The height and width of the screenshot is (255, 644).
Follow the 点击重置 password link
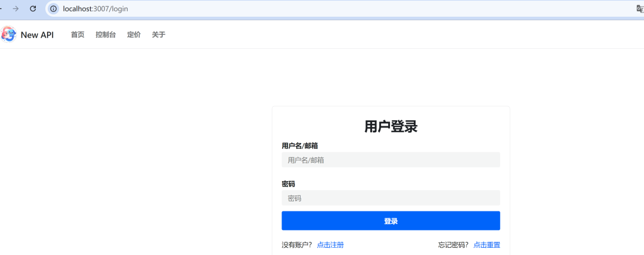click(487, 245)
